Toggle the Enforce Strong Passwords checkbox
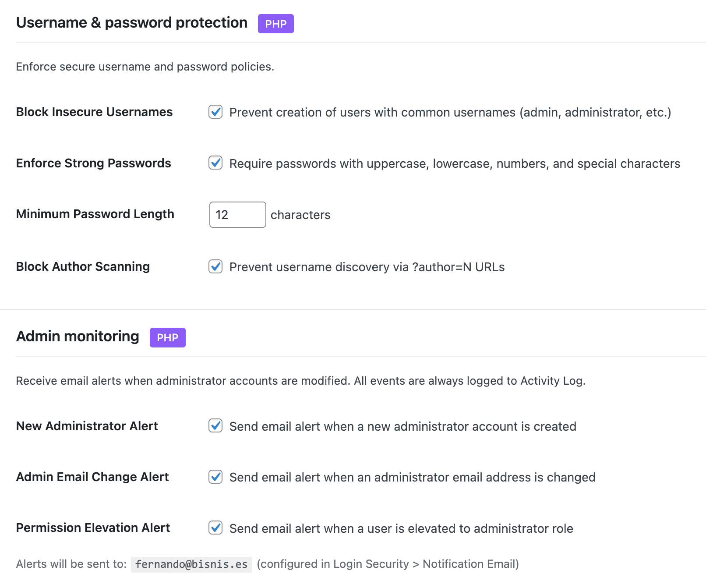Screen dimensions: 706x588 click(x=215, y=163)
